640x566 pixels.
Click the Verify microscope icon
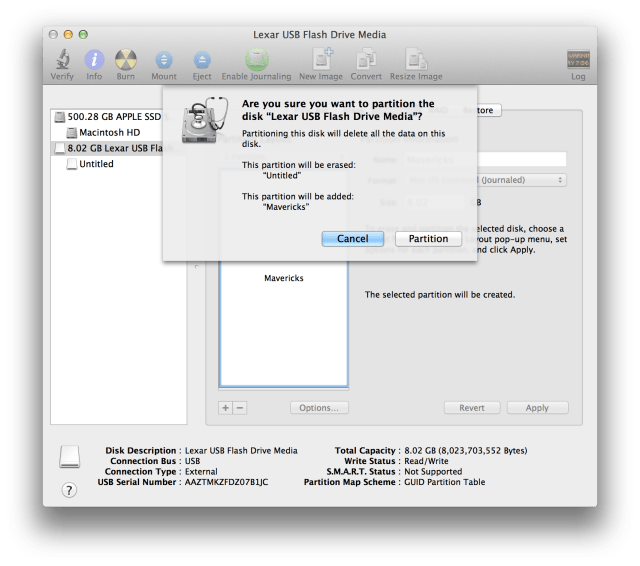coord(62,60)
